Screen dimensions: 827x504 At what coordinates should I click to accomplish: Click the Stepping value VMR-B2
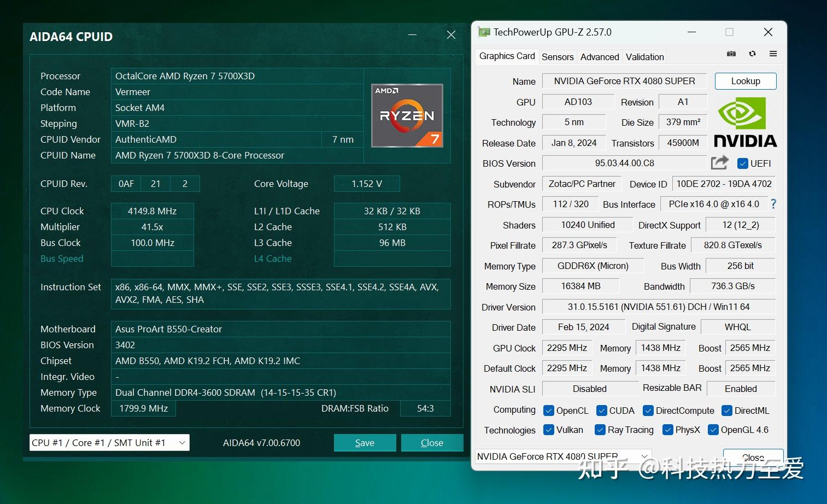pyautogui.click(x=237, y=124)
